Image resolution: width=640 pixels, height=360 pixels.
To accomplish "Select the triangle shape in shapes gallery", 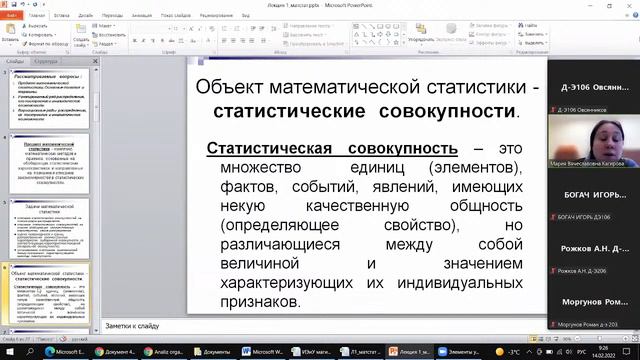I will 356,35.
